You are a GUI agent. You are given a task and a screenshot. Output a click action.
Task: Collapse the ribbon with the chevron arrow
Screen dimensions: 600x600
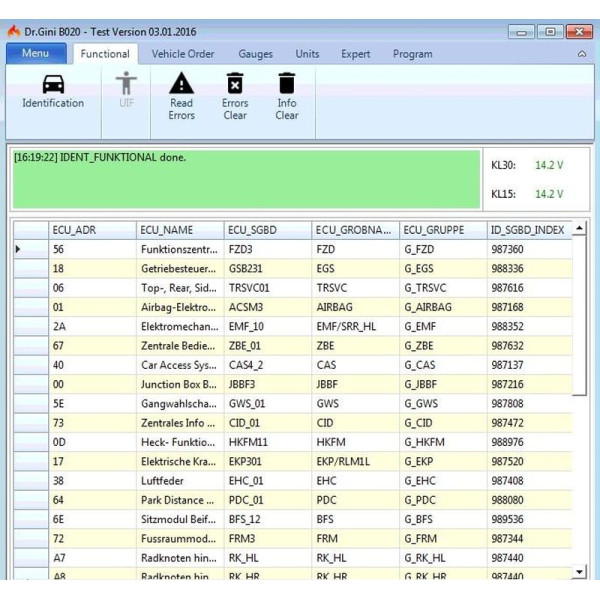[582, 54]
